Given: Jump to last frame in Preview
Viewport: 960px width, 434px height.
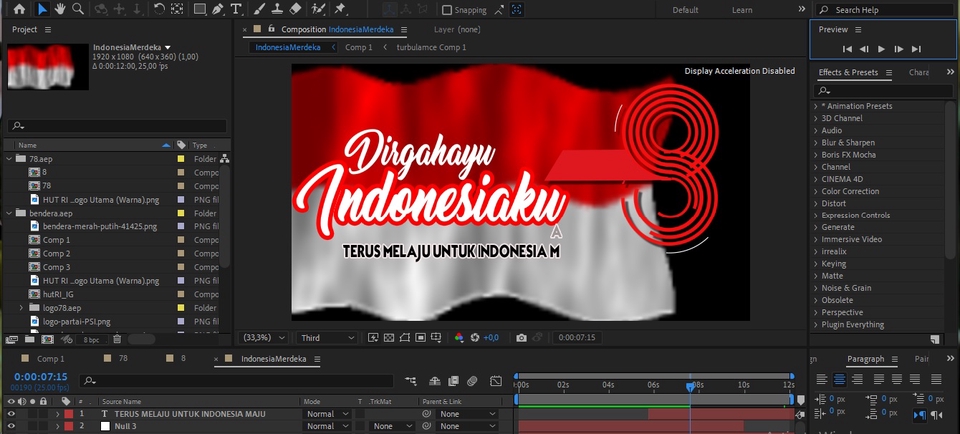Looking at the screenshot, I should point(916,49).
